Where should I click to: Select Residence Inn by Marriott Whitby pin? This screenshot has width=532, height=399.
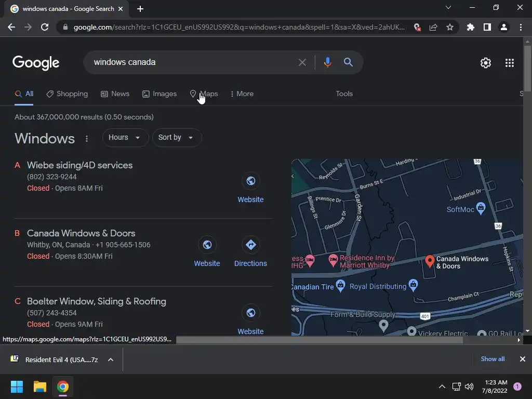[333, 260]
